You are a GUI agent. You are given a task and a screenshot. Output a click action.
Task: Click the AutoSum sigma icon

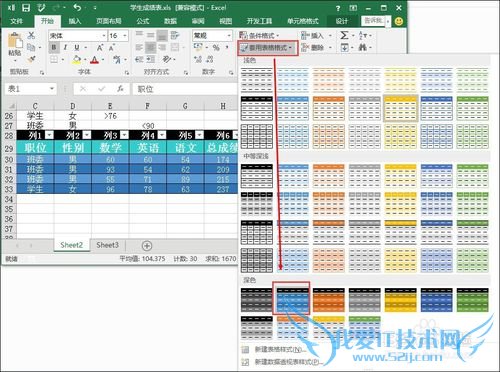click(344, 35)
